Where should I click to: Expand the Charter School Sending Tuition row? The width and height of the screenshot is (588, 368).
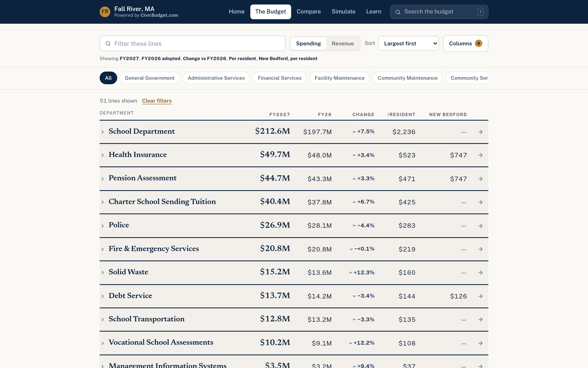[102, 202]
